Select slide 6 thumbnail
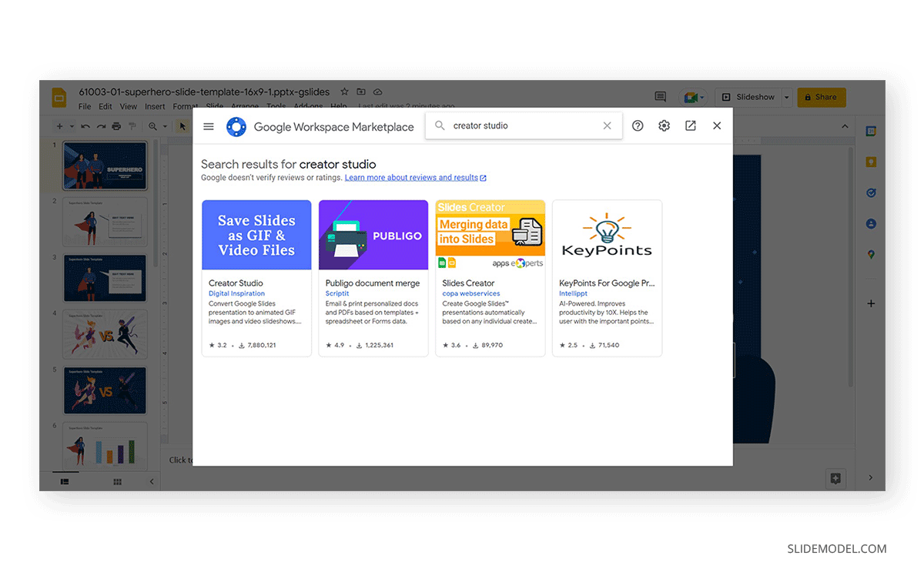Viewport: 924px width, 572px height. click(x=105, y=447)
